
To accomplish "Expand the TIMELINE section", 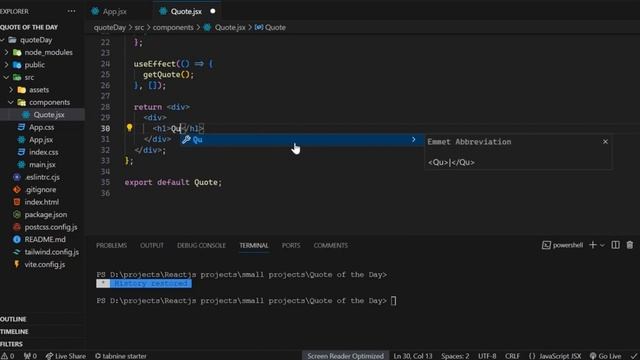I will [x=14, y=332].
